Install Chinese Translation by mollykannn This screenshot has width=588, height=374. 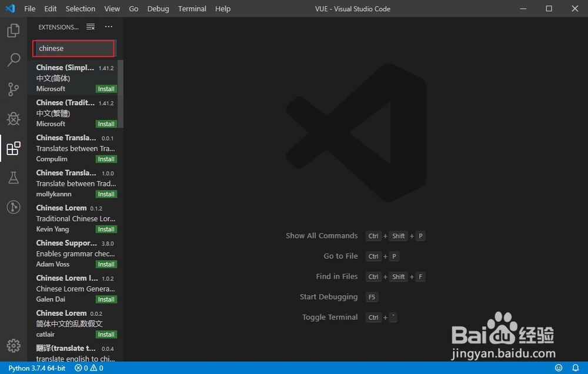(x=106, y=194)
